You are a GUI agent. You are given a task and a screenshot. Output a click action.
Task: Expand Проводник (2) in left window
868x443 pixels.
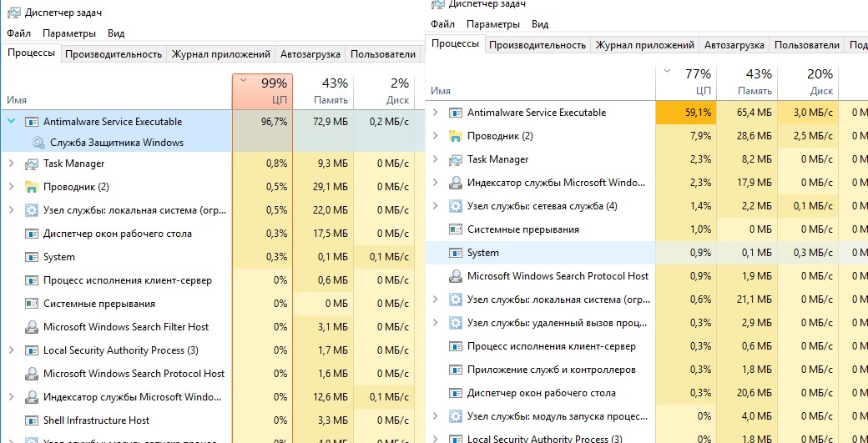click(12, 187)
